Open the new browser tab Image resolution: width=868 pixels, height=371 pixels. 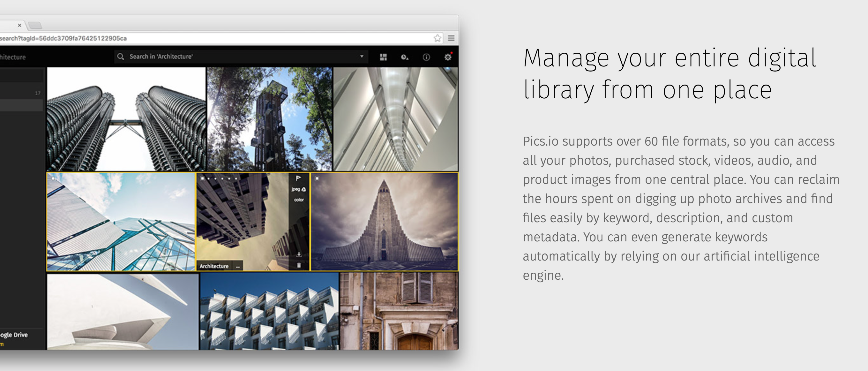click(35, 25)
